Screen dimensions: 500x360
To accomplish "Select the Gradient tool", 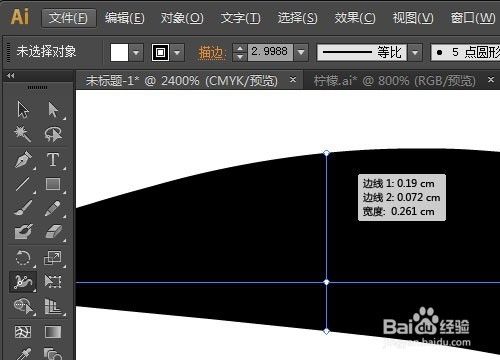I will pos(53,332).
